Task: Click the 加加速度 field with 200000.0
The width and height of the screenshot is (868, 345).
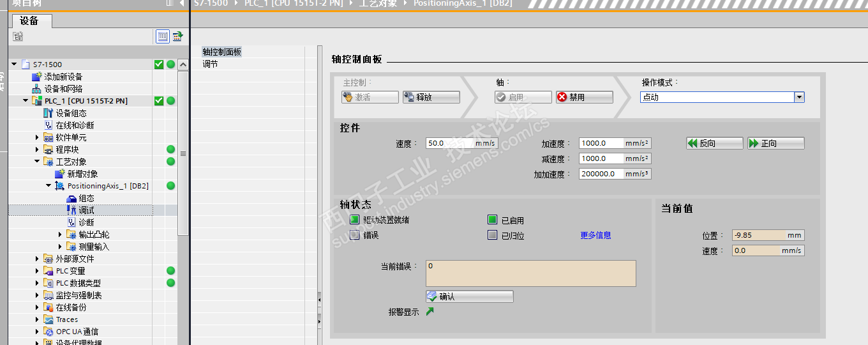Action: tap(615, 174)
